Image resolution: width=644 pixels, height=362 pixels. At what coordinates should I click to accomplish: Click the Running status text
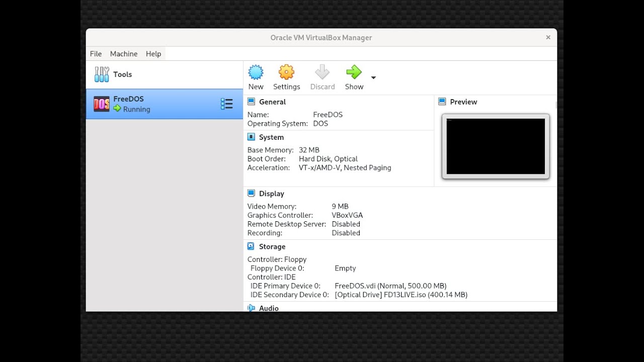136,109
